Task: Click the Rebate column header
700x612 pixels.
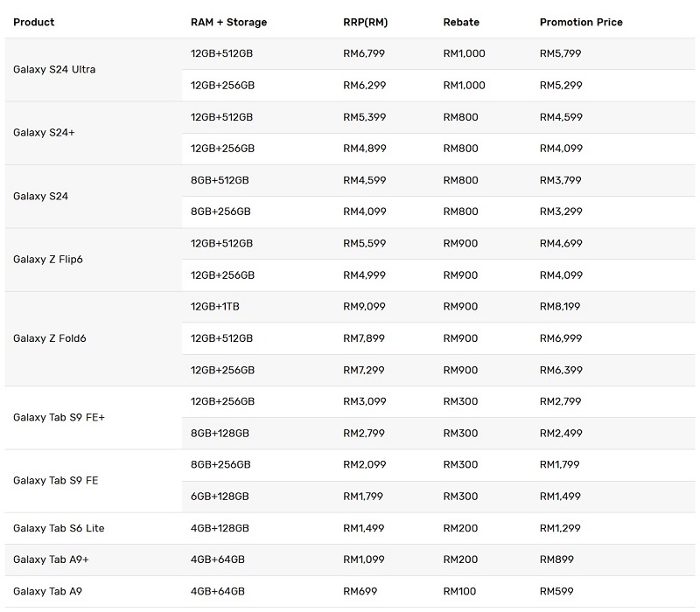Action: pyautogui.click(x=461, y=23)
